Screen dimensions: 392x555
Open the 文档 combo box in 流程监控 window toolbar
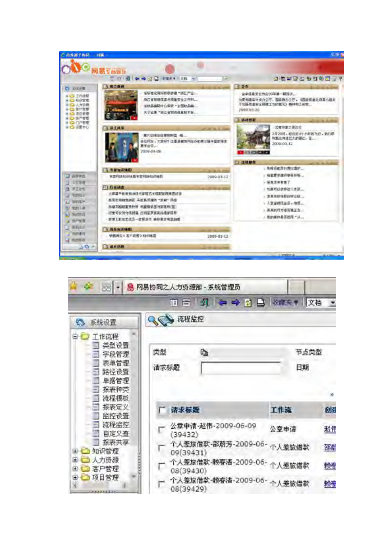321,303
